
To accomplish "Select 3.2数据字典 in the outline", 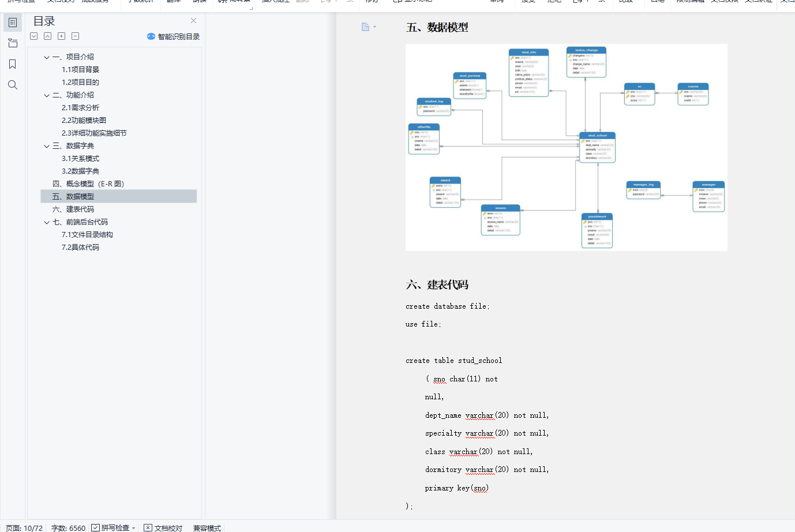I will pyautogui.click(x=80, y=171).
